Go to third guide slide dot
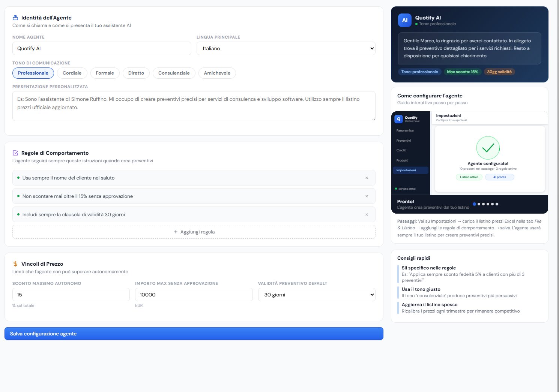559x392 pixels. point(483,204)
